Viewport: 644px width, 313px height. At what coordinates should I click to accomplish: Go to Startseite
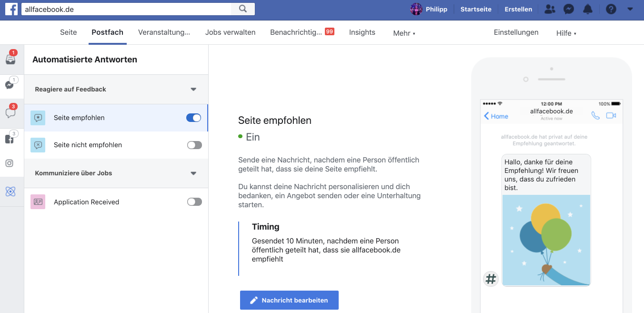coord(476,9)
